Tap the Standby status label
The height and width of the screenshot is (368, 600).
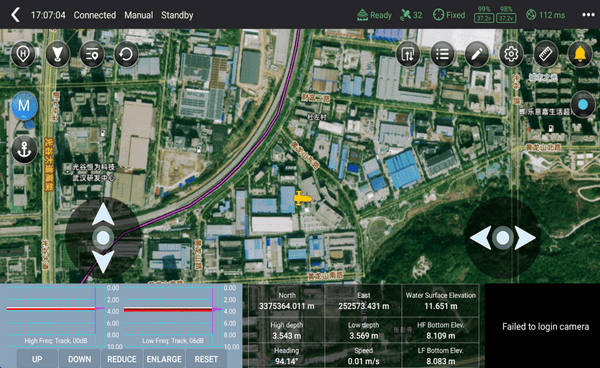(x=177, y=15)
